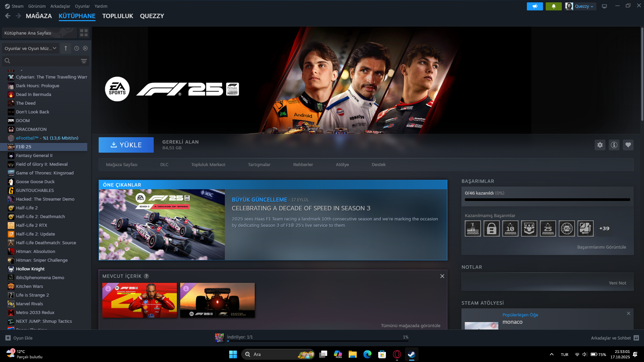Screen dimensions: 644x362
Task: Open advanced filter options icon
Action: click(84, 61)
